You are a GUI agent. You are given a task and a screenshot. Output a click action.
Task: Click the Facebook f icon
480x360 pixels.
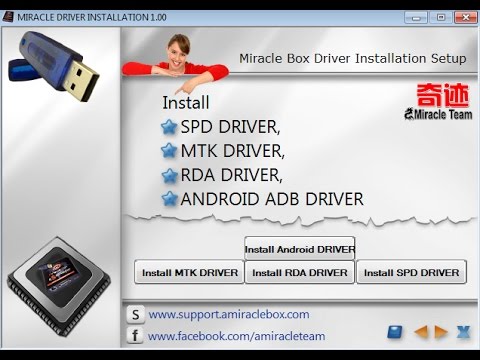pyautogui.click(x=135, y=335)
